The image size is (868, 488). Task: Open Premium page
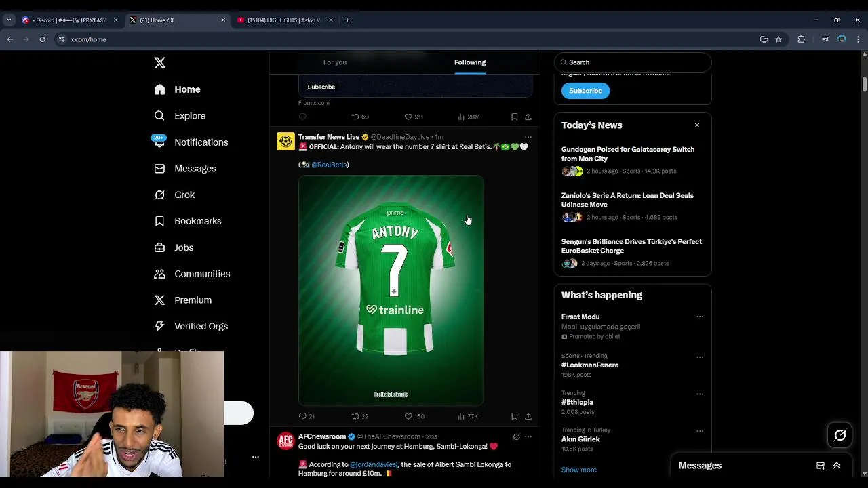(183, 300)
